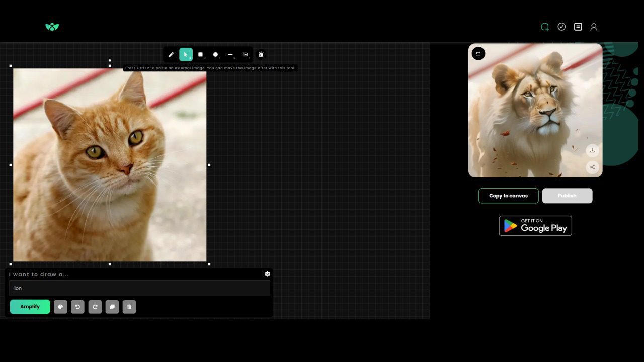Image resolution: width=644 pixels, height=362 pixels.
Task: Download the generated lion image
Action: [x=592, y=150]
